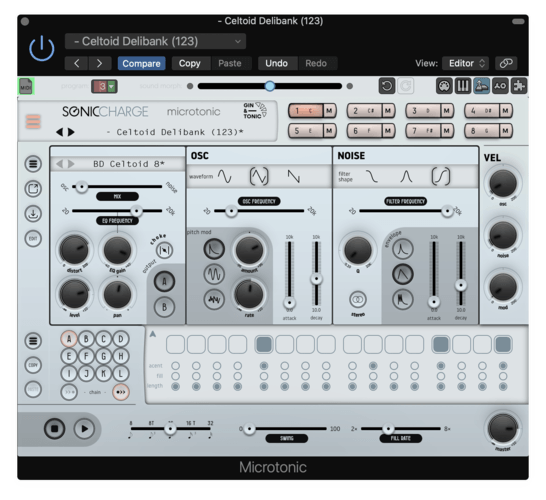Select the triangle oscillator waveform
The image size is (546, 500).
coord(259,176)
